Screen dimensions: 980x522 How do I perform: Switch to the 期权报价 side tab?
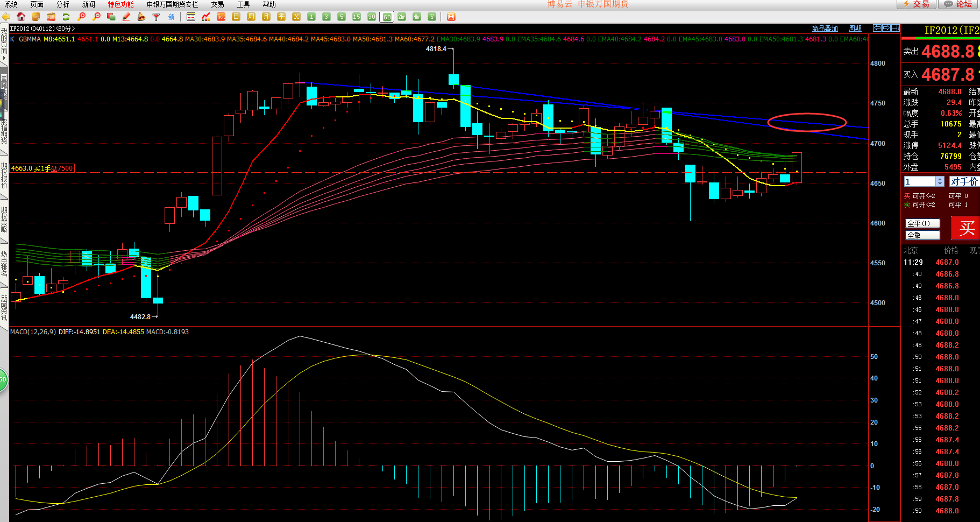tap(4, 175)
